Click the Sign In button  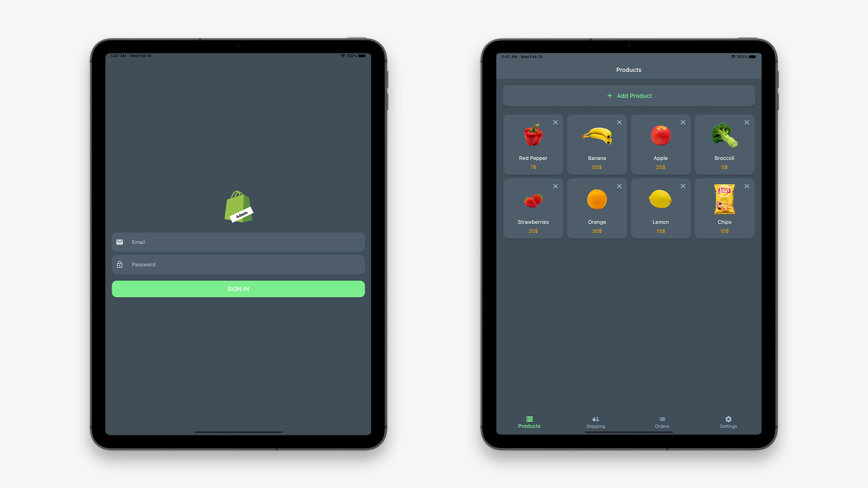(x=237, y=289)
